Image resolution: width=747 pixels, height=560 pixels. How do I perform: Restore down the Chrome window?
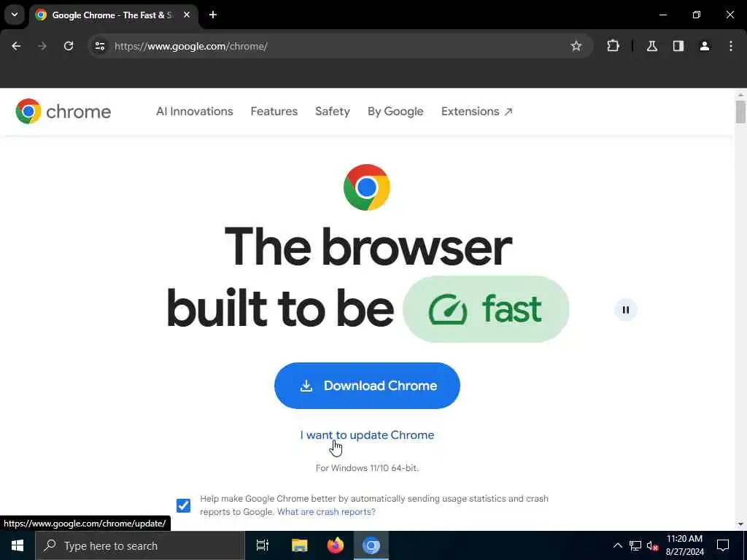pyautogui.click(x=697, y=15)
